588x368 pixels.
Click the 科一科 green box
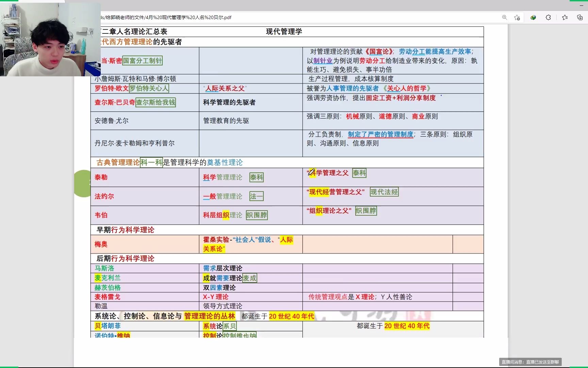tap(151, 163)
